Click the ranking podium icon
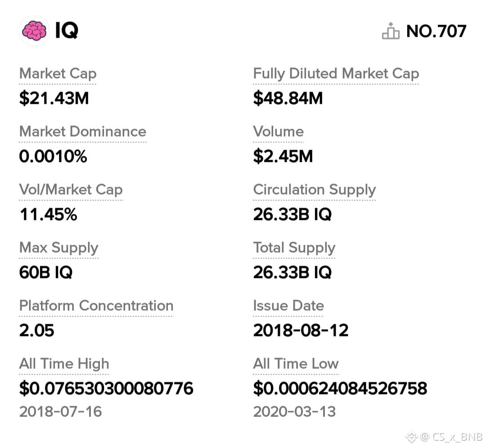 390,31
